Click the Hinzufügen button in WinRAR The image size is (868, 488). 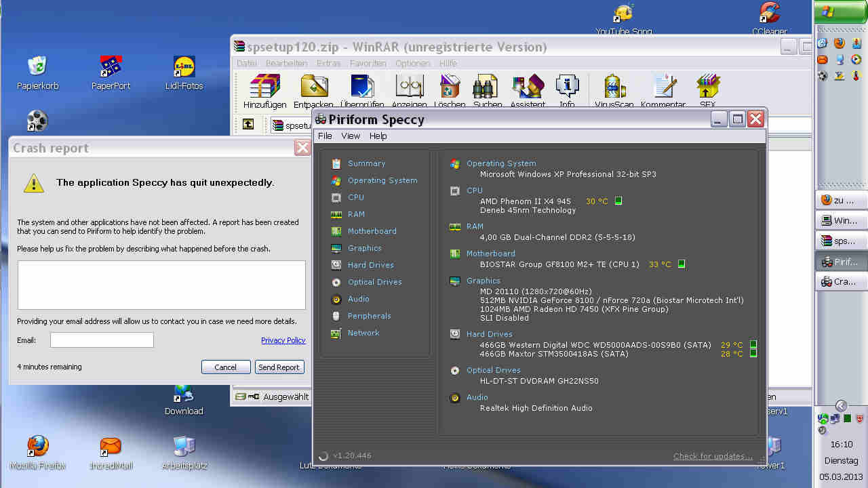point(265,91)
